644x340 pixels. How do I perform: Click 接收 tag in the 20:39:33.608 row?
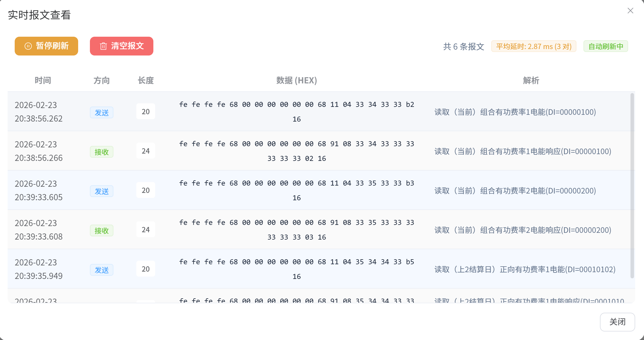point(102,230)
